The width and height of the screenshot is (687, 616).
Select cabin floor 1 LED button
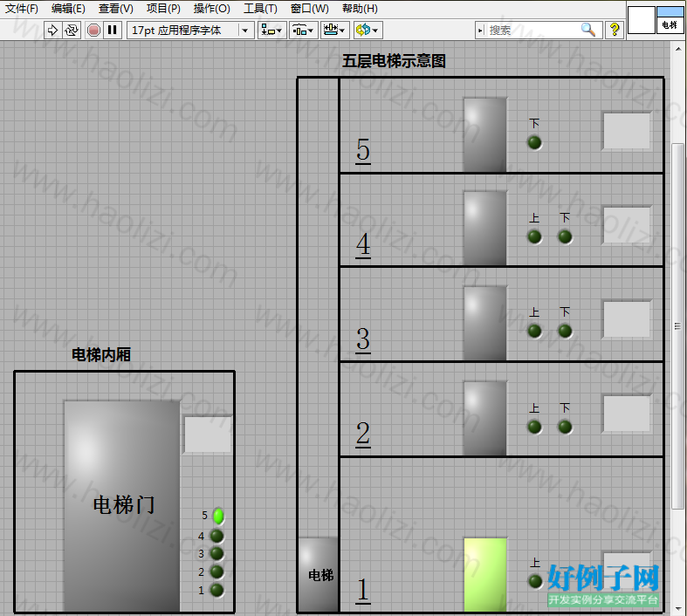coord(216,590)
